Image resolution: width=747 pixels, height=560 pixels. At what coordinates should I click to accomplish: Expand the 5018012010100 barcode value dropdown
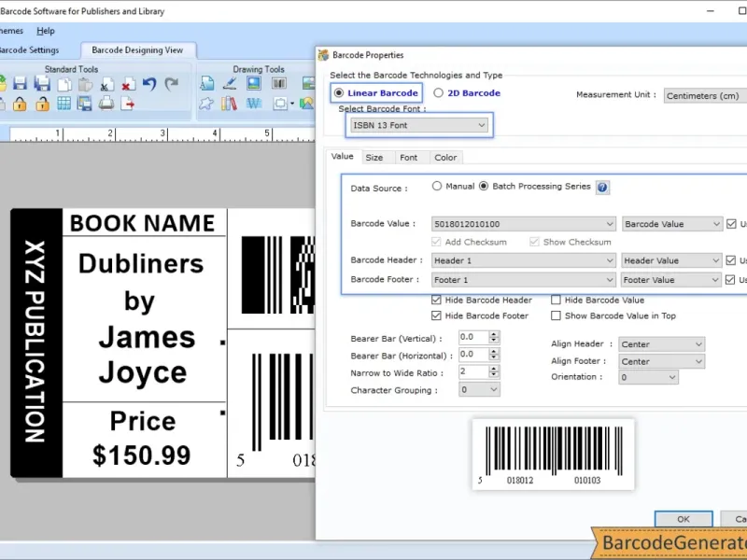(x=523, y=224)
